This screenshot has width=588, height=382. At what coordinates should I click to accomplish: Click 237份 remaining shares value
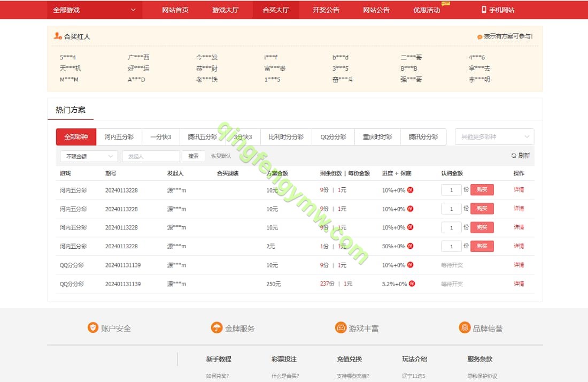tap(327, 284)
